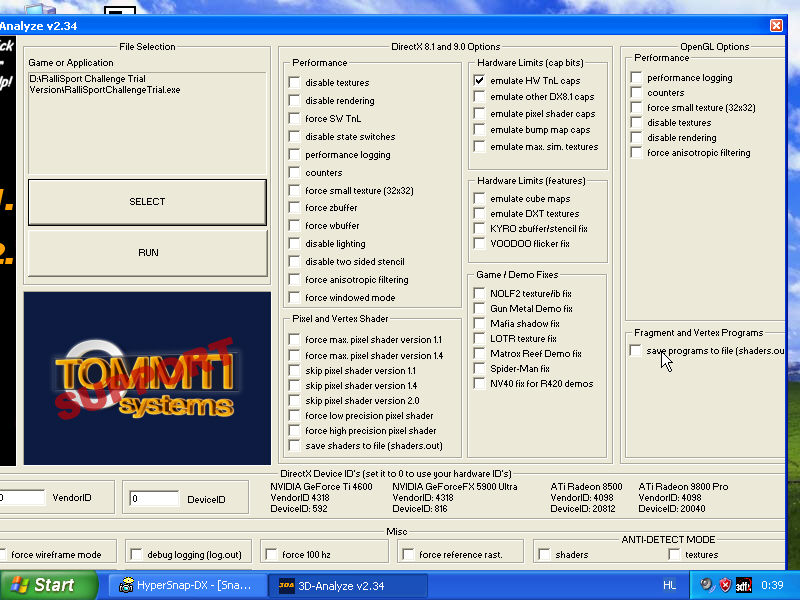Enable force wbuffer option
Image resolution: width=800 pixels, height=600 pixels.
tap(294, 225)
